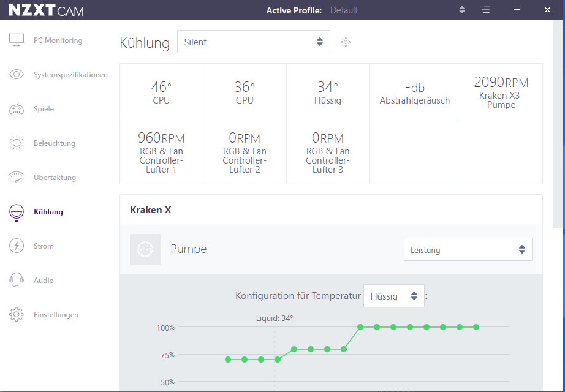Open cooling profile settings gear
This screenshot has height=392, width=565.
coord(346,42)
